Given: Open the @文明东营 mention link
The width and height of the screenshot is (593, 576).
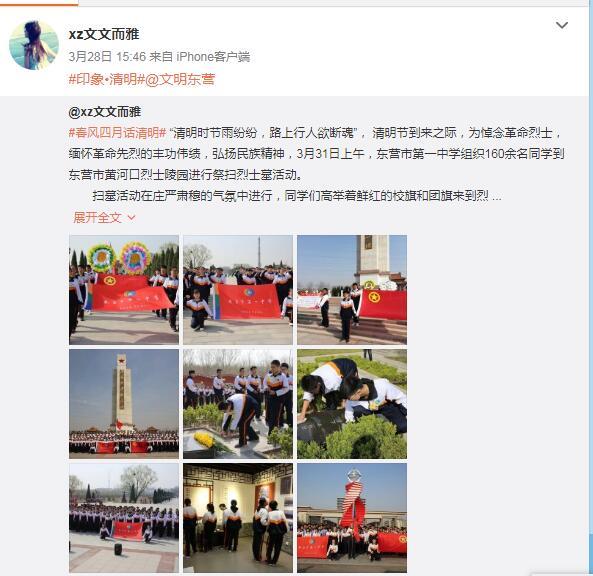Looking at the screenshot, I should (180, 79).
